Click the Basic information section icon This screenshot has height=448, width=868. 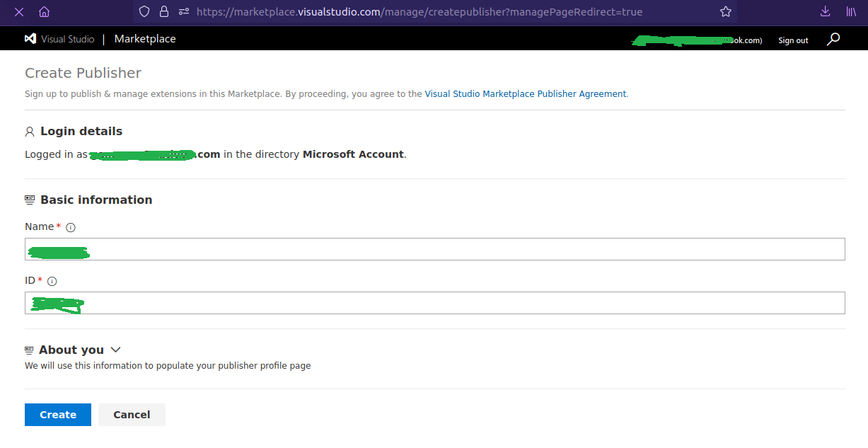coord(29,199)
